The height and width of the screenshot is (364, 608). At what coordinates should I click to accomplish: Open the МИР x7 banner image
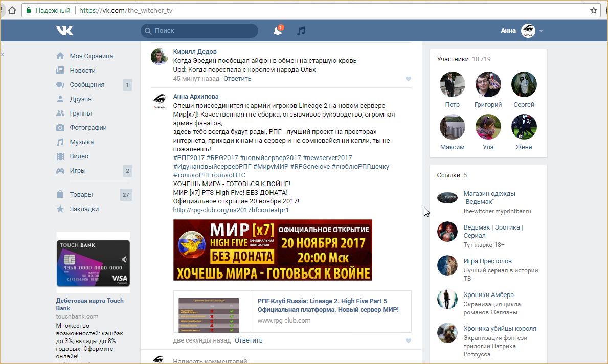pos(273,250)
